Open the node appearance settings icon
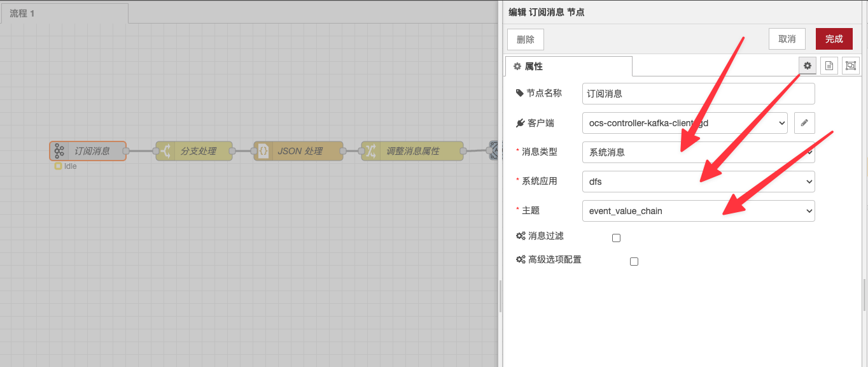Viewport: 868px width, 367px height. [850, 66]
